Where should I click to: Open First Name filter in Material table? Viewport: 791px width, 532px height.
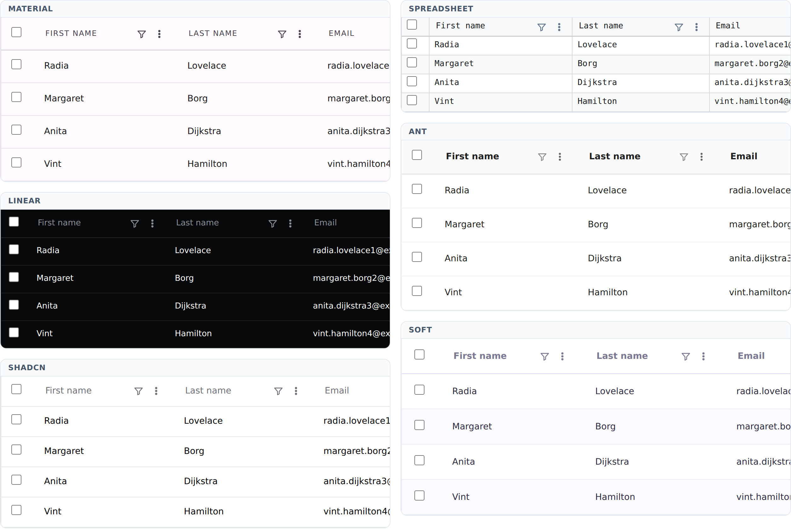(141, 34)
